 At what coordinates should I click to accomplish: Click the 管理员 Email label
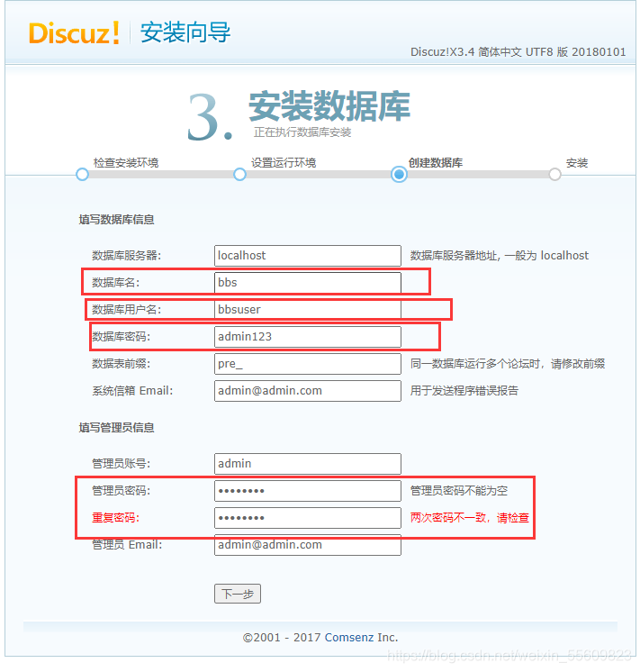coord(127,545)
